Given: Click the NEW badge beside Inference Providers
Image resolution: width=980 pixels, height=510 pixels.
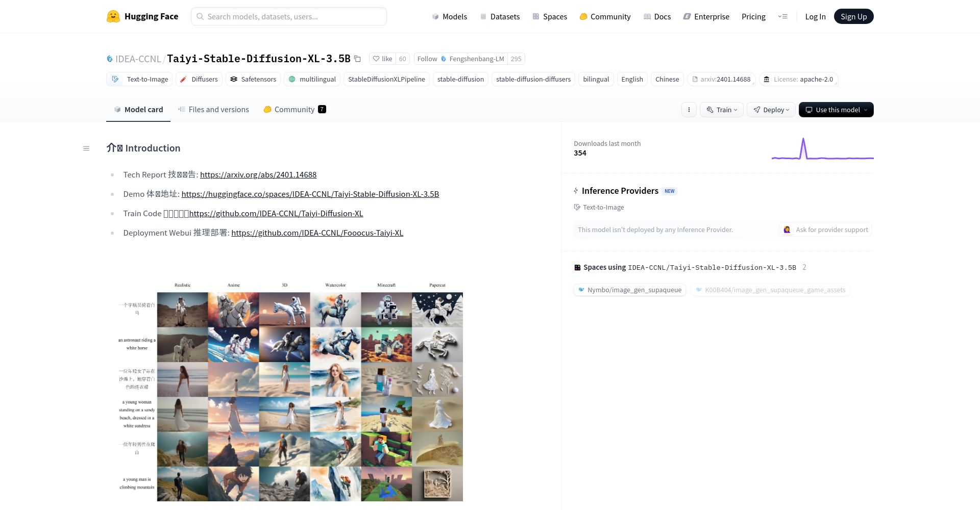Looking at the screenshot, I should (x=670, y=191).
